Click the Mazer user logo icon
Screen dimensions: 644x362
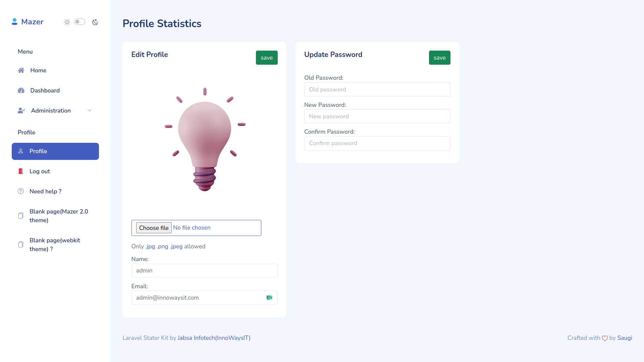pos(14,22)
